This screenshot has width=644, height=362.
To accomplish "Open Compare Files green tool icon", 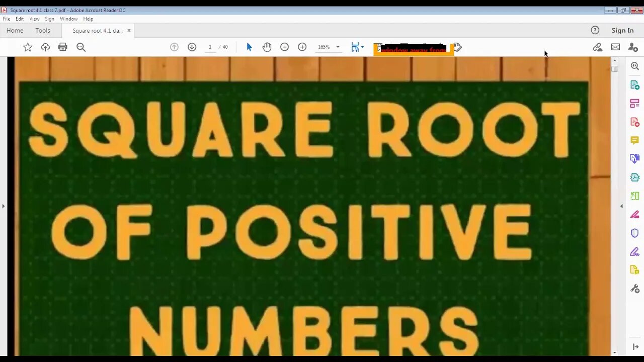I will (635, 196).
